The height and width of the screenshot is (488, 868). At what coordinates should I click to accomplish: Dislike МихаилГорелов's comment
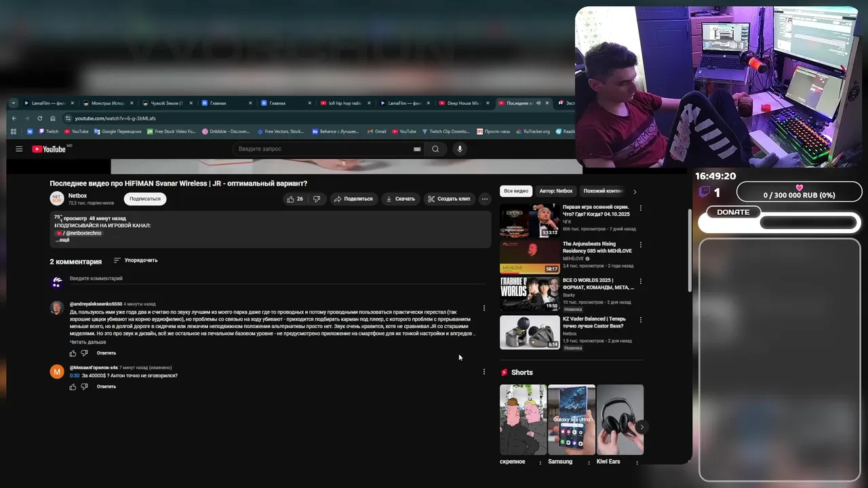pyautogui.click(x=85, y=387)
